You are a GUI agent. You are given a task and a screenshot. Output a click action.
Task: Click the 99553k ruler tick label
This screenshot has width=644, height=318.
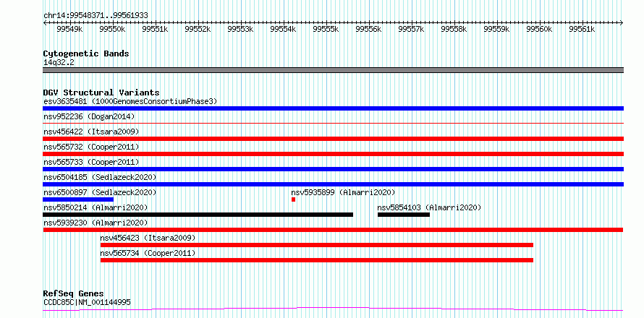(241, 29)
